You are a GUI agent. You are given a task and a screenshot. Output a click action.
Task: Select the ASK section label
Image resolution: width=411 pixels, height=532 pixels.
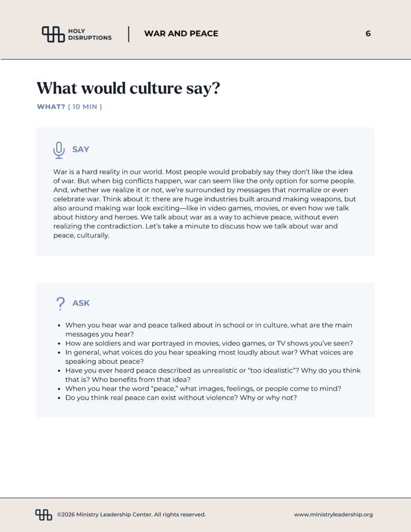[81, 303]
